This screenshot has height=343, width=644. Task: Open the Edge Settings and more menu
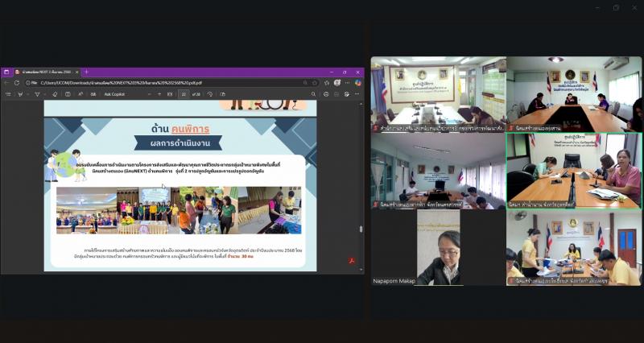point(348,83)
